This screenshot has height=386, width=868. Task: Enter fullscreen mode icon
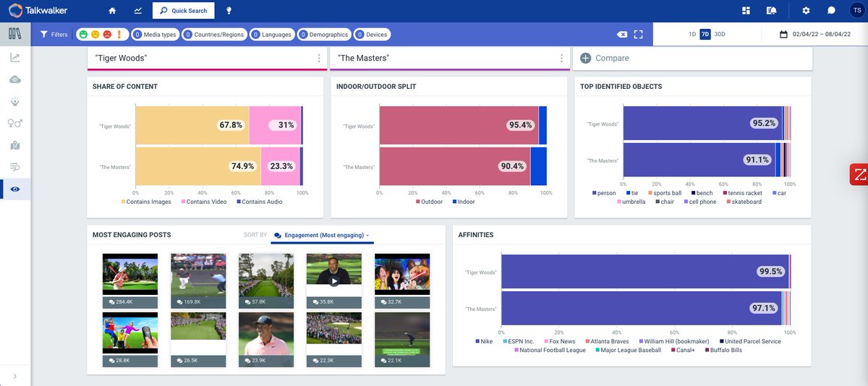[638, 34]
